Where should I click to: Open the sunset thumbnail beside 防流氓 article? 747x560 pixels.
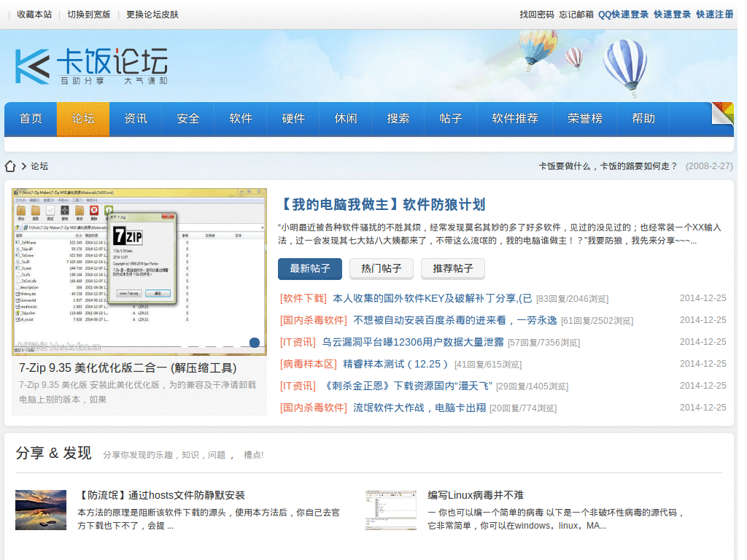click(x=41, y=510)
